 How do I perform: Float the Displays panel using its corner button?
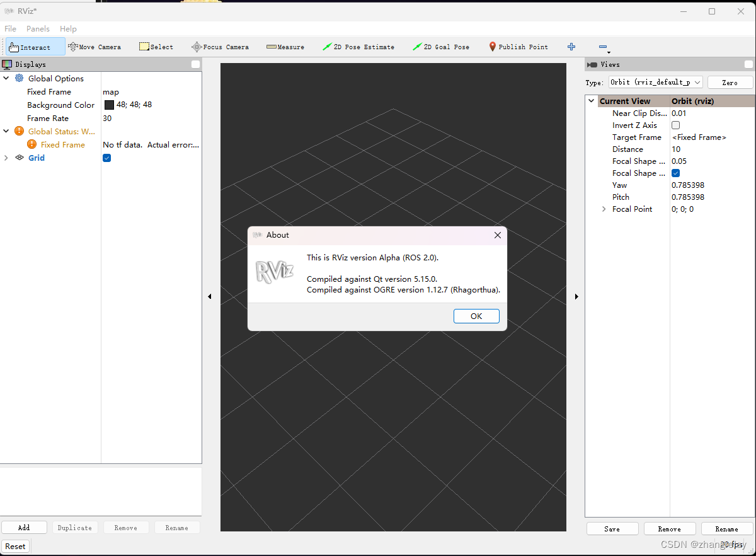tap(196, 64)
